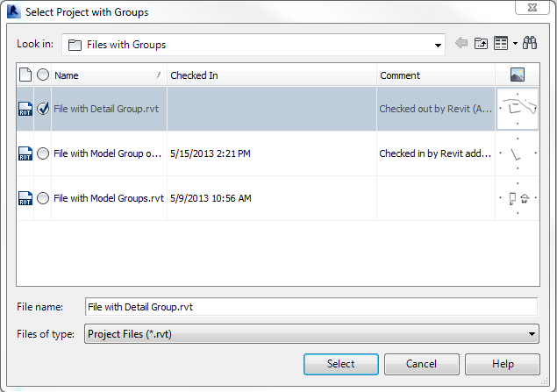Click the up one folder level icon
The height and width of the screenshot is (392, 557).
[481, 44]
